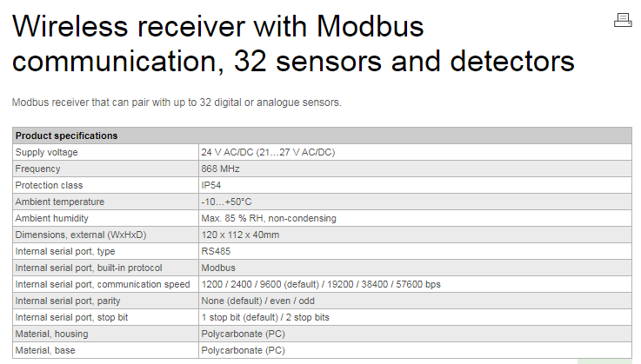Select the Ambient humidity row label
This screenshot has height=364, width=641.
[x=52, y=218]
